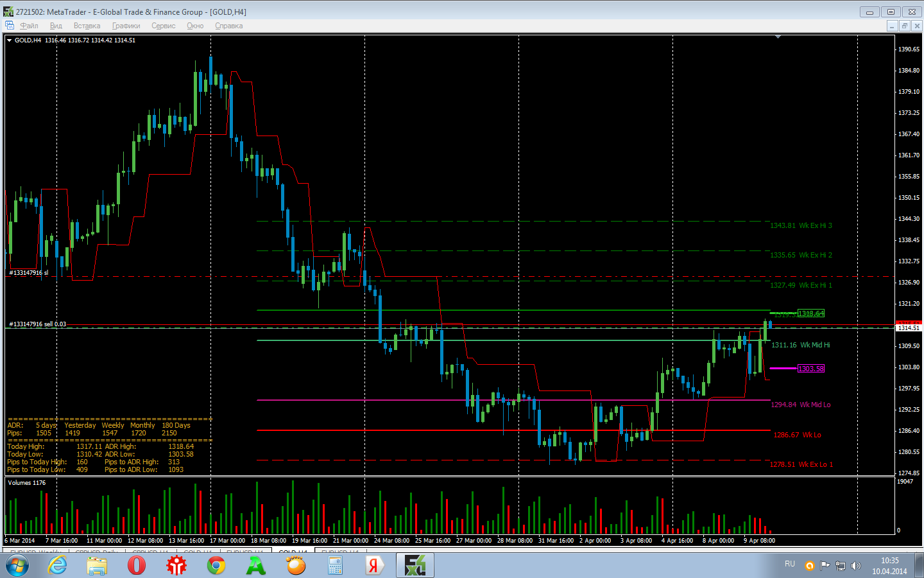Launch Yandex from the taskbar
Screen dimensions: 924x578
point(374,566)
